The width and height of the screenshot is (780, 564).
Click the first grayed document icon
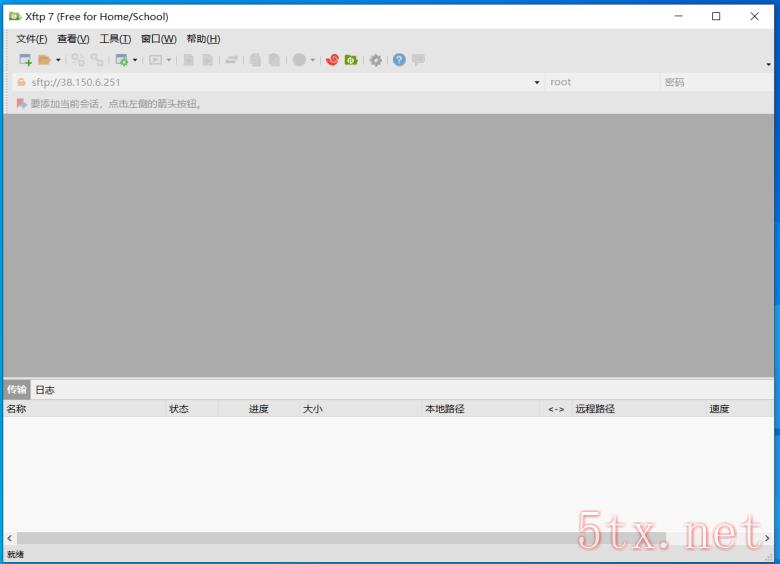point(189,60)
